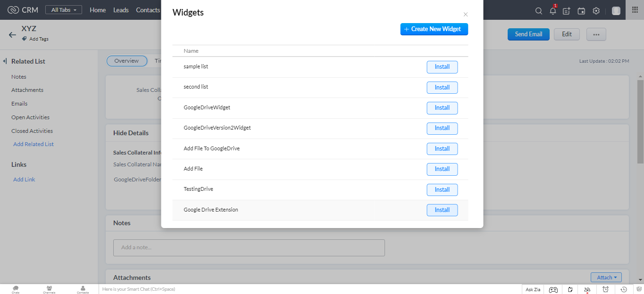Click the Add Related List link
The width and height of the screenshot is (644, 294).
click(33, 144)
